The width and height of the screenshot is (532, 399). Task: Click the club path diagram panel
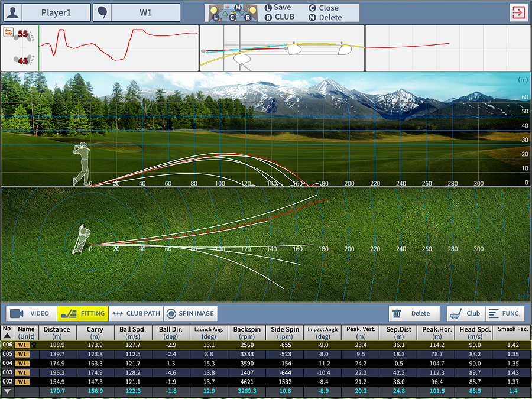(x=281, y=48)
